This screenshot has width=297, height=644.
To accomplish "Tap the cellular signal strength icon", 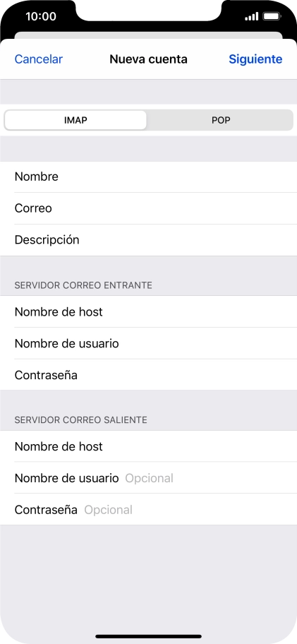I will pos(251,17).
